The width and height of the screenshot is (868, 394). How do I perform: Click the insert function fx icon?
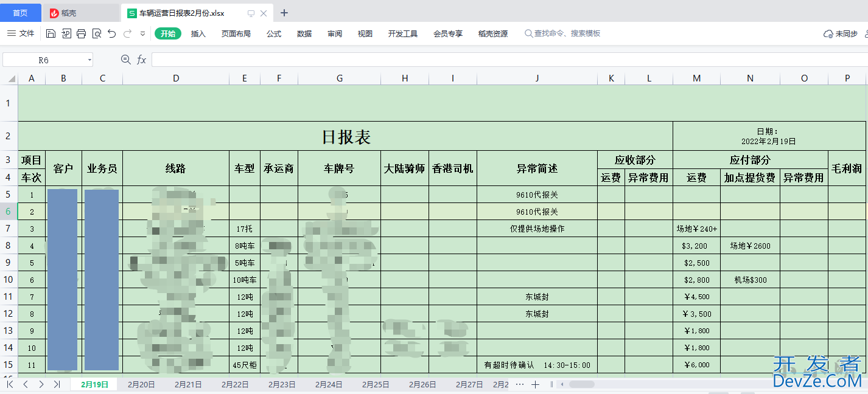[x=141, y=60]
